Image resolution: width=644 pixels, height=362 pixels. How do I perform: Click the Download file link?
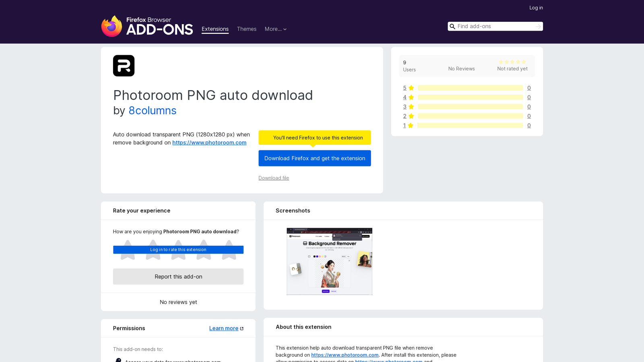click(274, 178)
